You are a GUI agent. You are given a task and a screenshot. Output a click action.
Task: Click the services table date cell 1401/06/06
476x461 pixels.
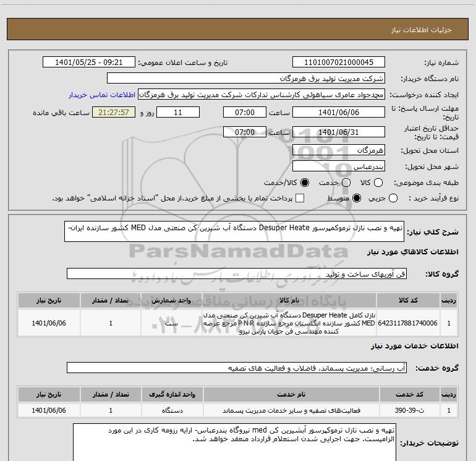49,410
